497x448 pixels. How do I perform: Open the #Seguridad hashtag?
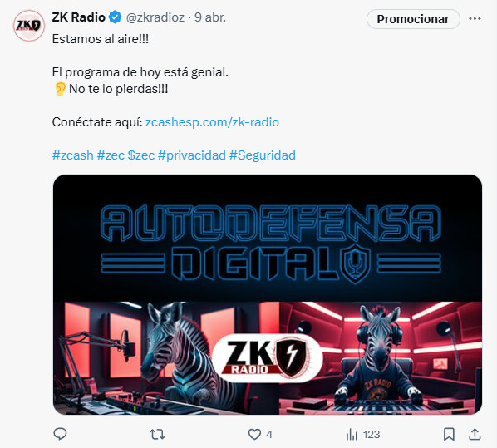[263, 155]
